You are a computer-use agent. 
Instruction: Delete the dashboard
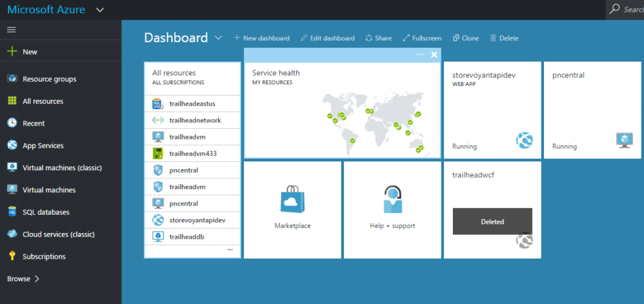click(x=504, y=38)
